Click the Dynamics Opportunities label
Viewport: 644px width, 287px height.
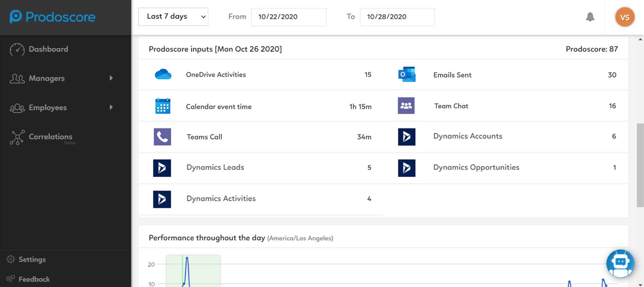click(476, 167)
